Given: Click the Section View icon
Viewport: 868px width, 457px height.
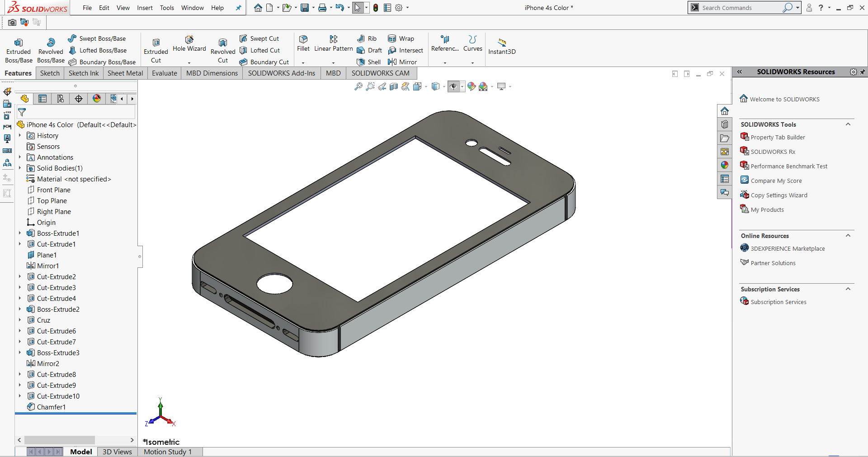Looking at the screenshot, I should (x=393, y=86).
